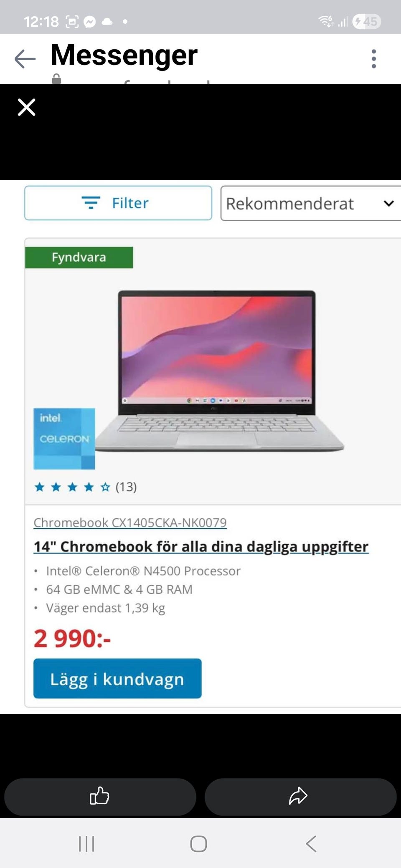Click the Rekommenderat dropdown chevron

[x=388, y=204]
